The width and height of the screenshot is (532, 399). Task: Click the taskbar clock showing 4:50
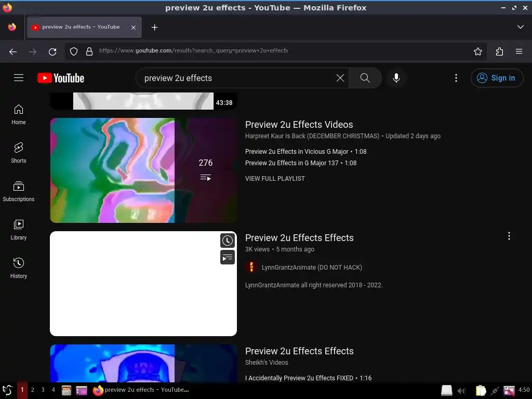[524, 390]
